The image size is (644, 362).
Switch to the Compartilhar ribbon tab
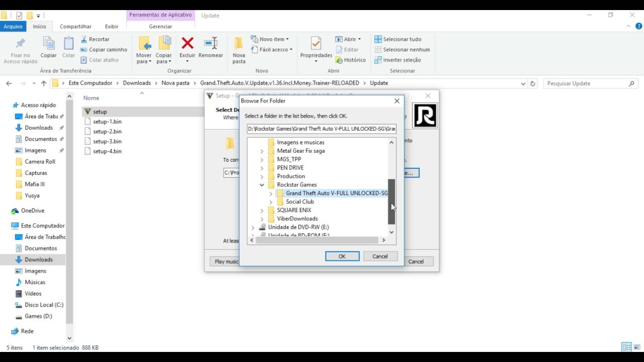75,27
